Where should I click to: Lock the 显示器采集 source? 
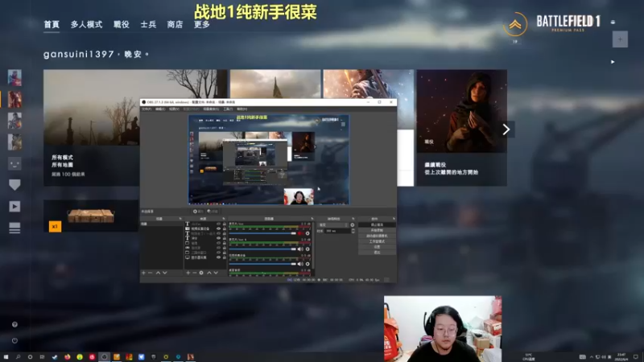click(x=225, y=257)
